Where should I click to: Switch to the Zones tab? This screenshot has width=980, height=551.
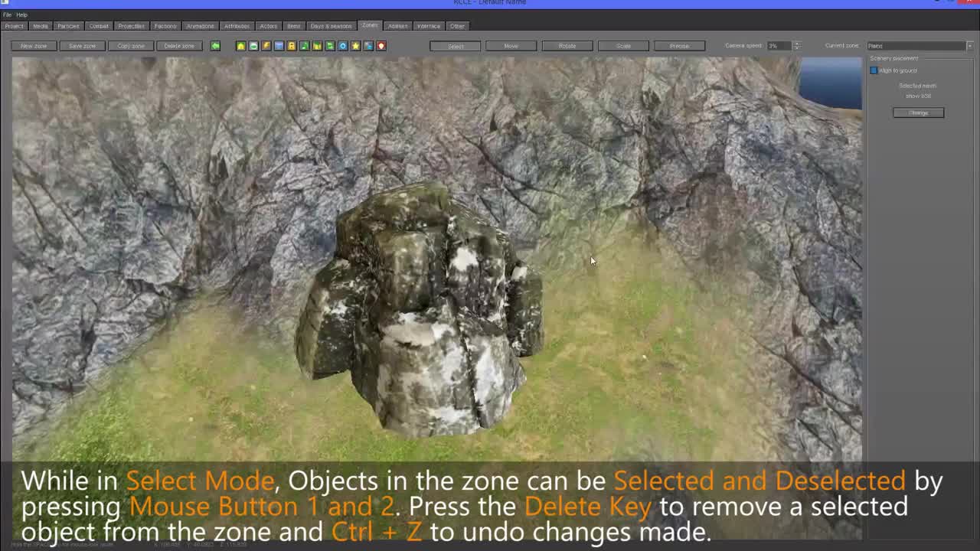pos(370,25)
